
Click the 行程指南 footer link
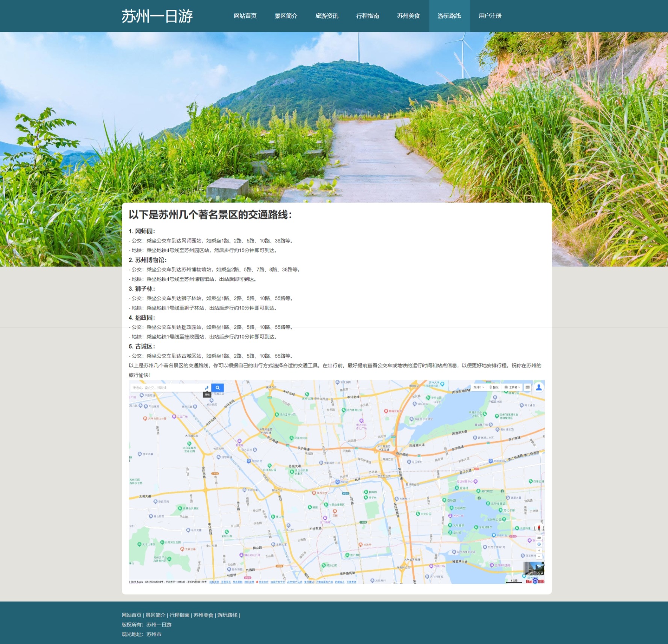180,615
